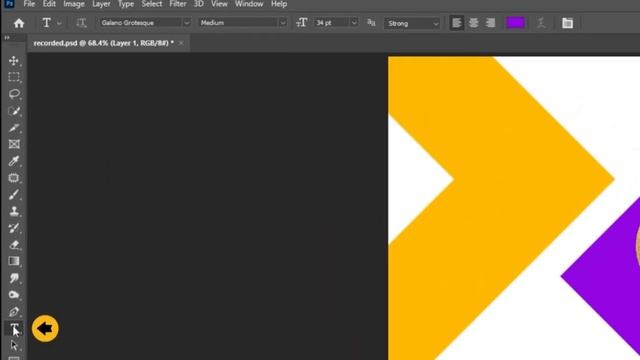This screenshot has width=640, height=360.
Task: Left align text
Action: coord(456,23)
